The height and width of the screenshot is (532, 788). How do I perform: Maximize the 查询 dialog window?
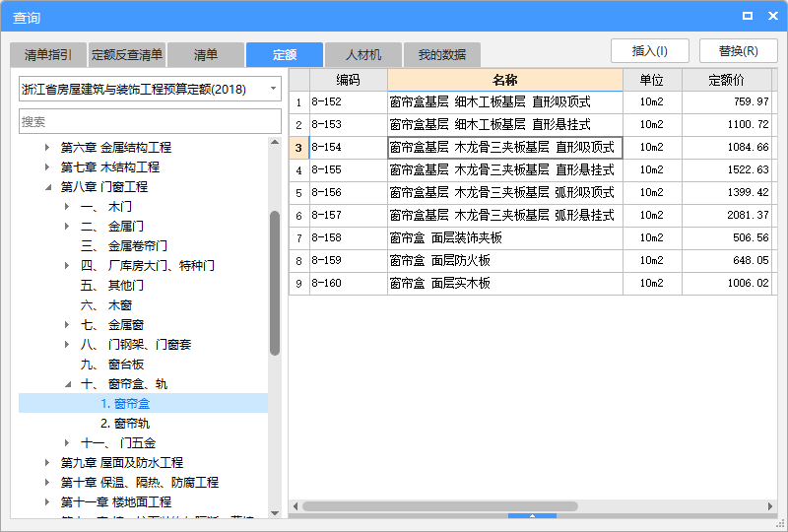748,16
